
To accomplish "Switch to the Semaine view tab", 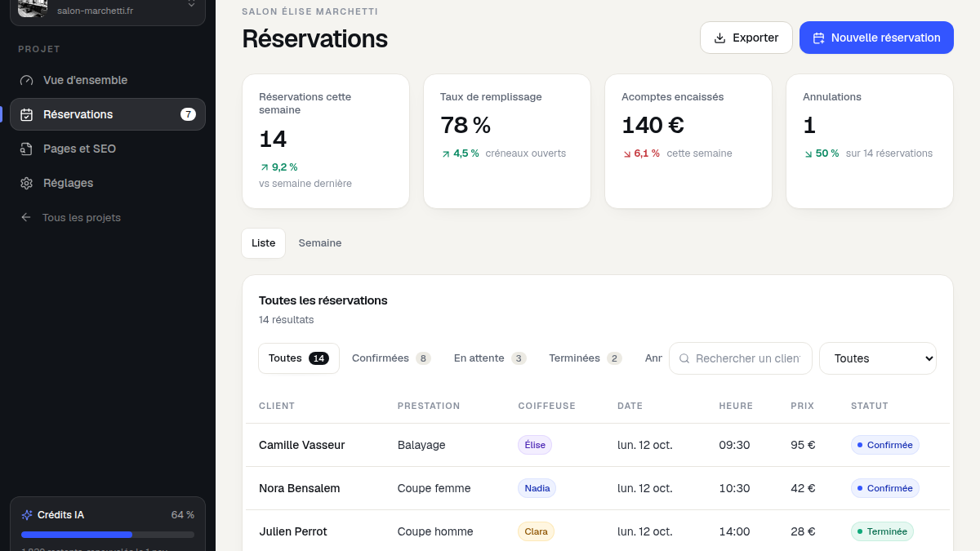I will pyautogui.click(x=320, y=243).
